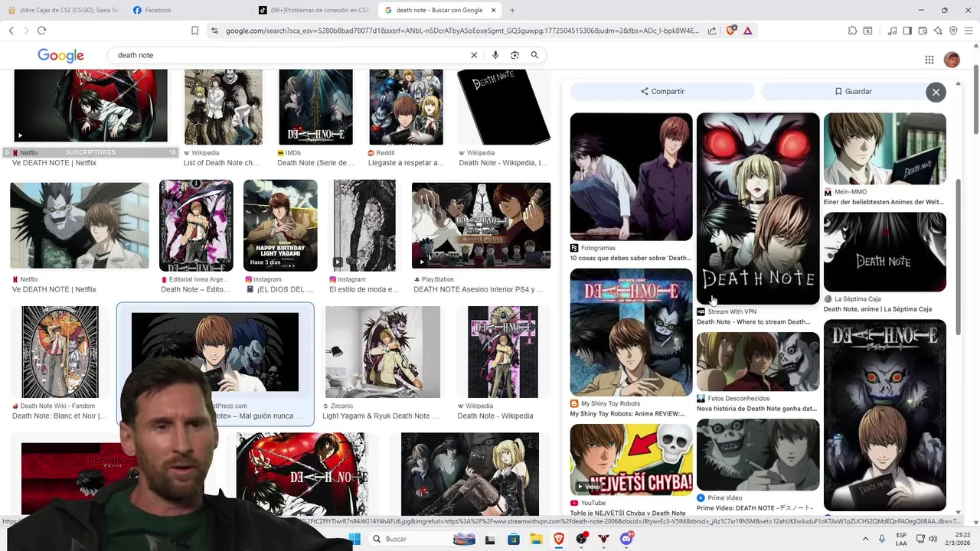Viewport: 980px width, 551px height.
Task: Switch to the Problemas de conexión en CS2 tab
Action: (314, 10)
